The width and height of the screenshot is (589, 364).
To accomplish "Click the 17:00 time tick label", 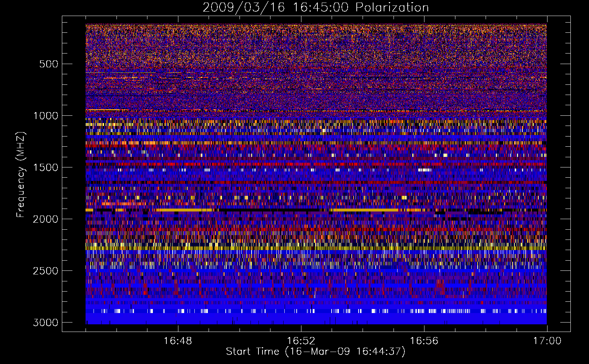I will click(x=547, y=341).
